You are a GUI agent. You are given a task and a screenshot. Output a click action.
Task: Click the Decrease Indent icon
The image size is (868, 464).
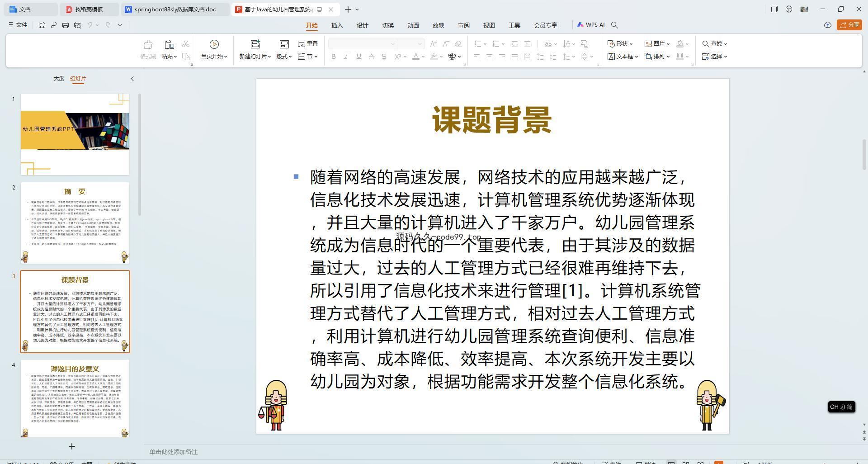tap(514, 44)
